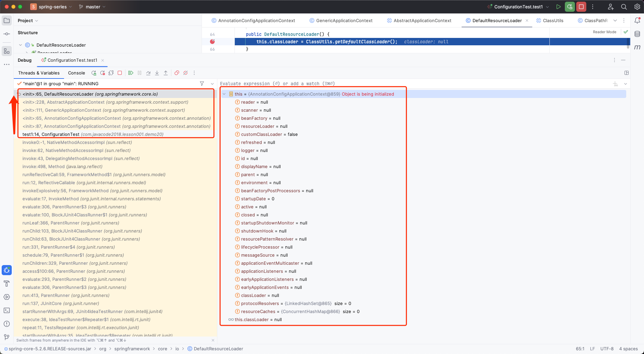The image size is (644, 354).
Task: Click the Step Out icon
Action: 166,73
